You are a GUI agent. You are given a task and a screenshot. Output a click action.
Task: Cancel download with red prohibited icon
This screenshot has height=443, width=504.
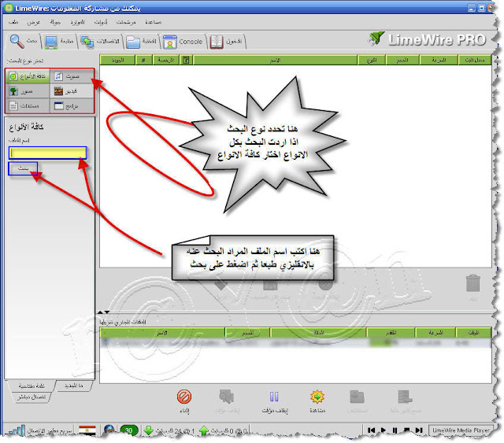point(184,397)
